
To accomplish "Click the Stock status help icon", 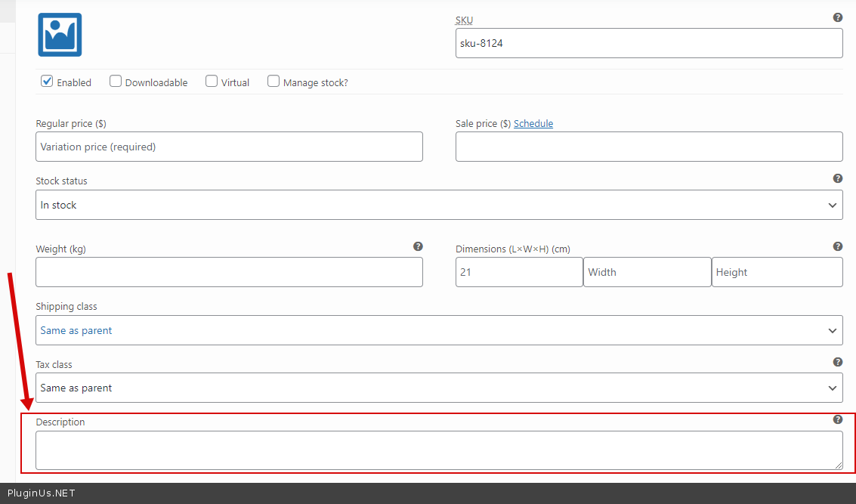I will 837,178.
